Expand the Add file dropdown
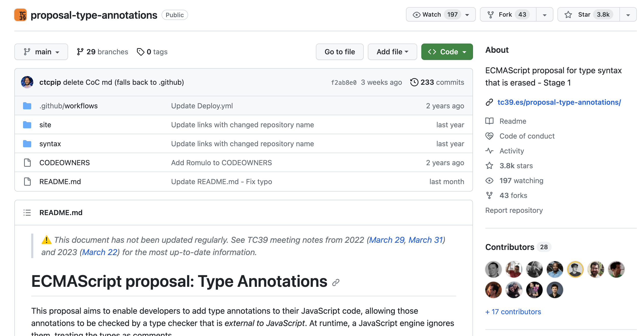644x336 pixels. coord(392,52)
